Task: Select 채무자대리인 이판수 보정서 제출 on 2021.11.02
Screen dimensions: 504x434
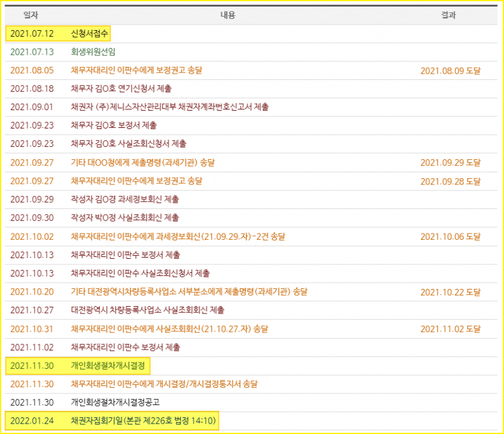Action: 251,347
